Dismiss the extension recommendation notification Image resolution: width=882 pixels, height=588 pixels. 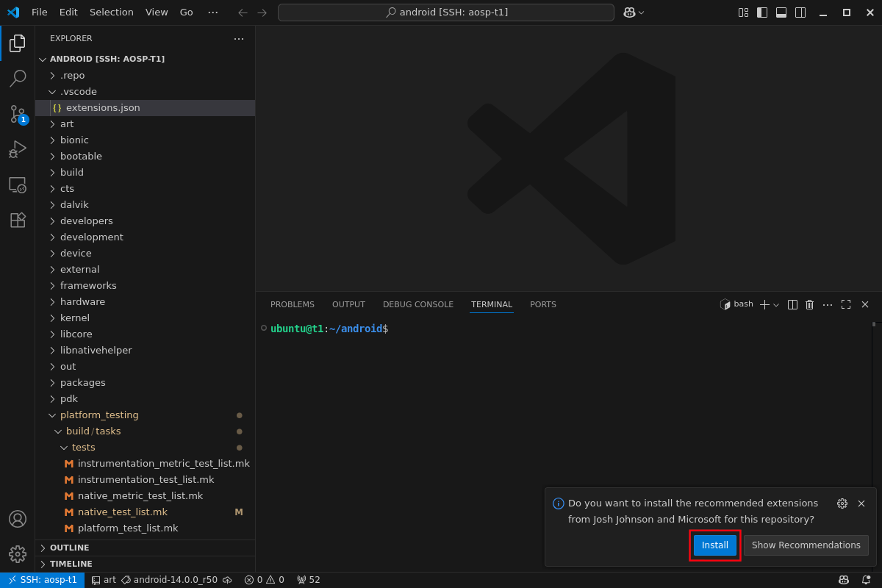(861, 503)
